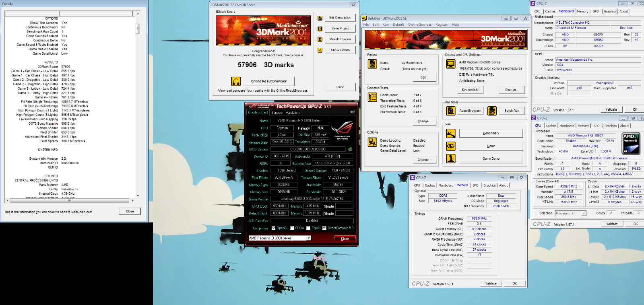Click the '4389.5 MHz' core speed value
644x305 pixels.
(x=568, y=186)
